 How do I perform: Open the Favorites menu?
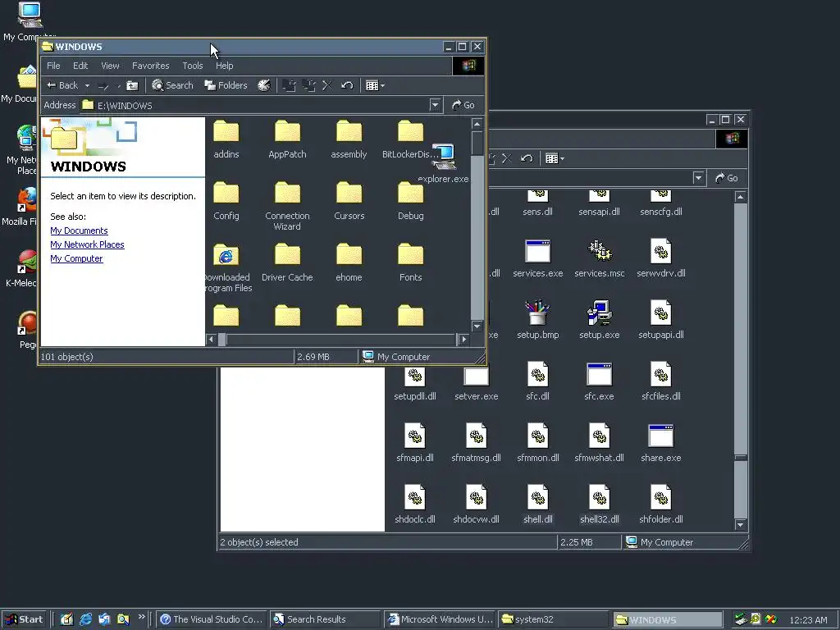coord(151,66)
